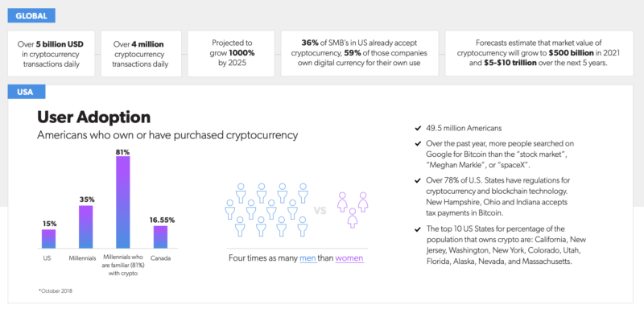This screenshot has height=313, width=644.
Task: Click the 16.55% Canada bar
Action: (x=160, y=237)
